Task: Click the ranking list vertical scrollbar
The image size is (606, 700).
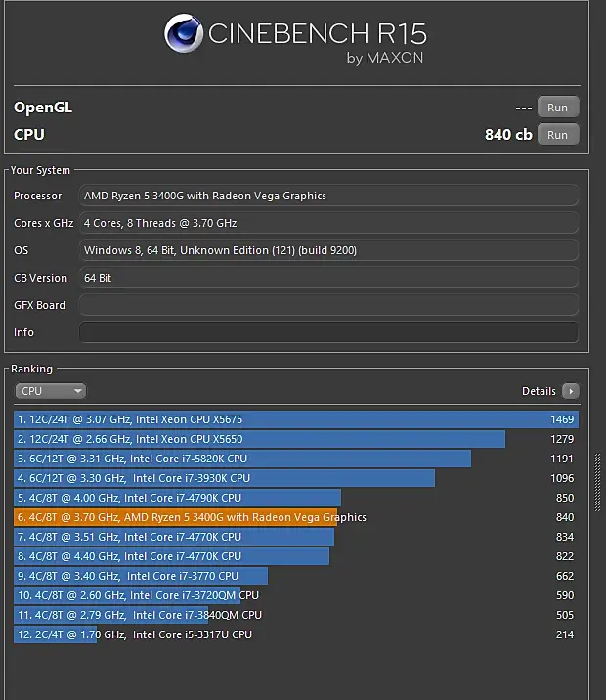Action: (598, 479)
